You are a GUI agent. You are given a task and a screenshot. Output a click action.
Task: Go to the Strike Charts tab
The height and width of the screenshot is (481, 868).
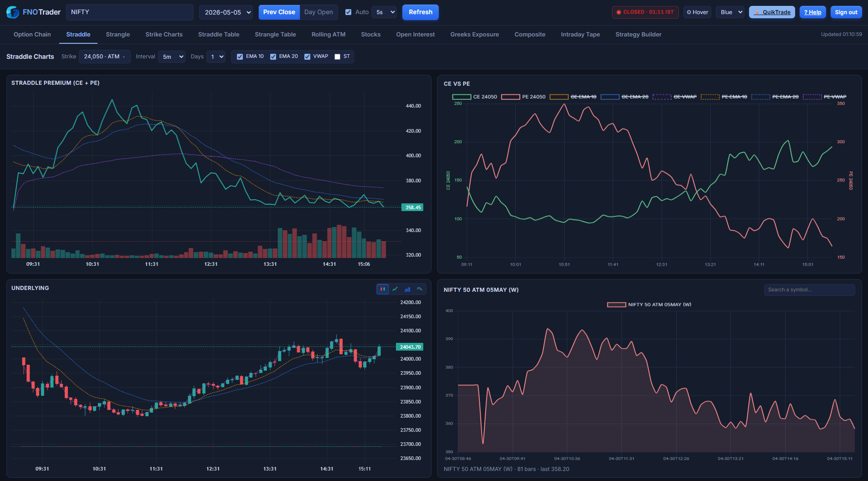coord(164,35)
